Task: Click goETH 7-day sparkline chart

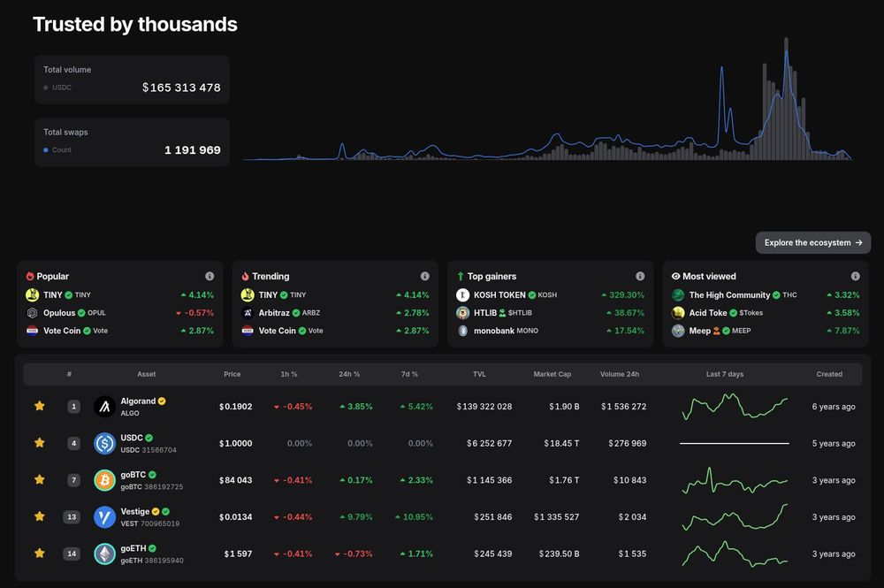Action: [735, 554]
